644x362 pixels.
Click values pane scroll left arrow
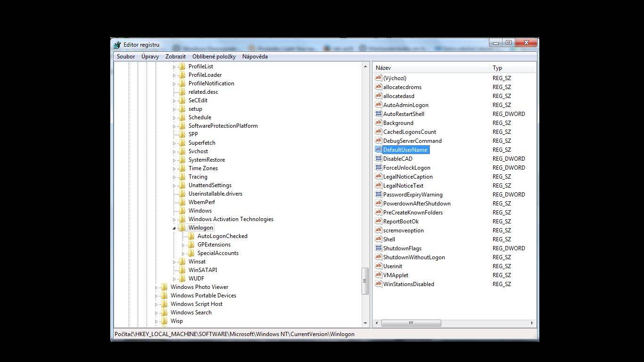377,323
